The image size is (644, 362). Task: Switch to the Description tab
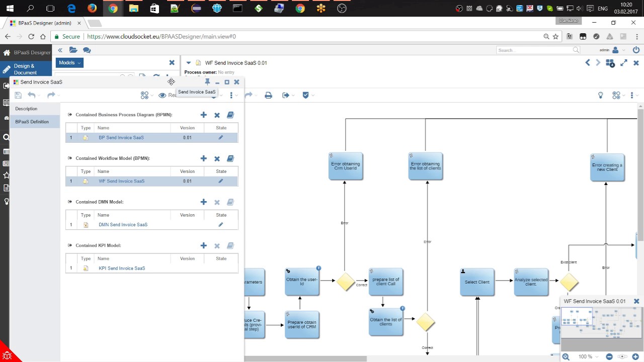26,109
